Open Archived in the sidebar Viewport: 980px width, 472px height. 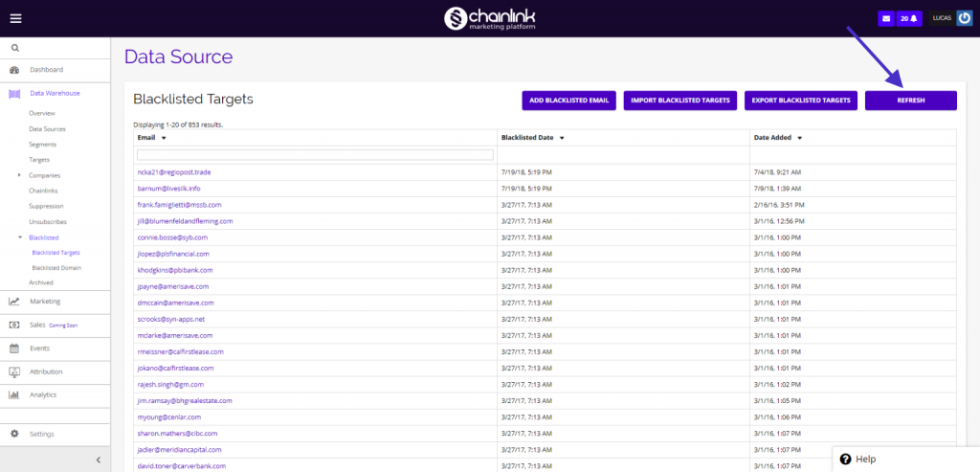coord(41,282)
